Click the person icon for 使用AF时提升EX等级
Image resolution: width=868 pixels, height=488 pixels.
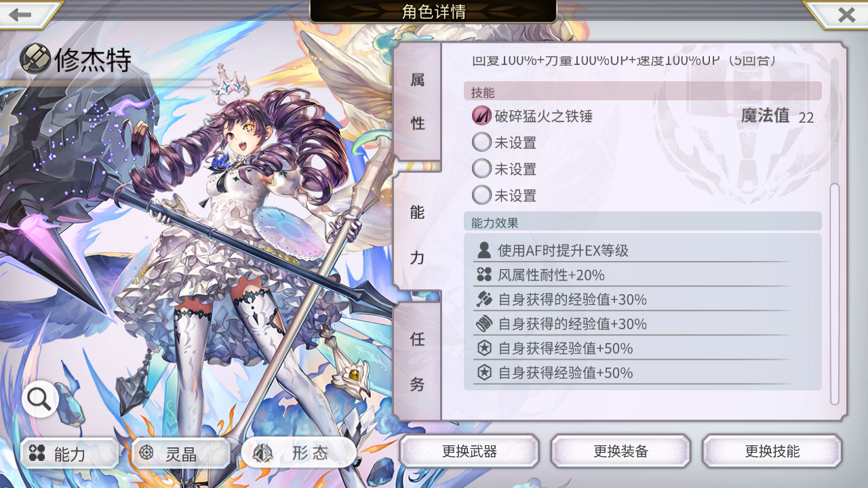[484, 251]
